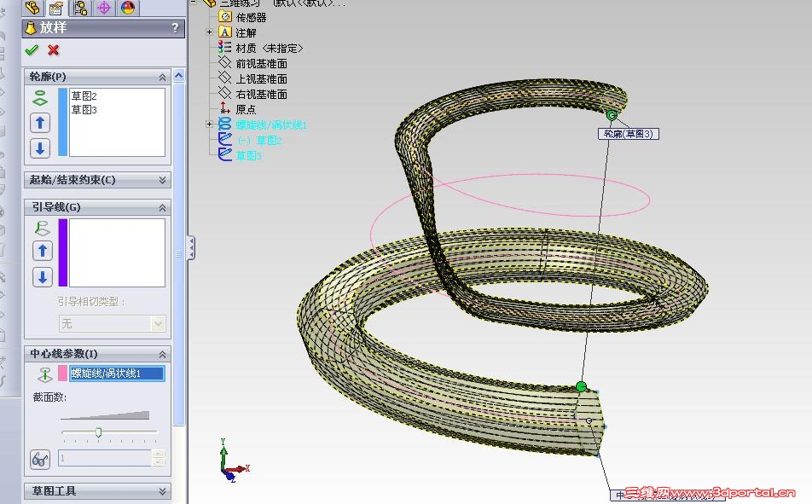Viewport: 812px width, 504px height.
Task: Expand the 注解 tree node
Action: click(210, 32)
